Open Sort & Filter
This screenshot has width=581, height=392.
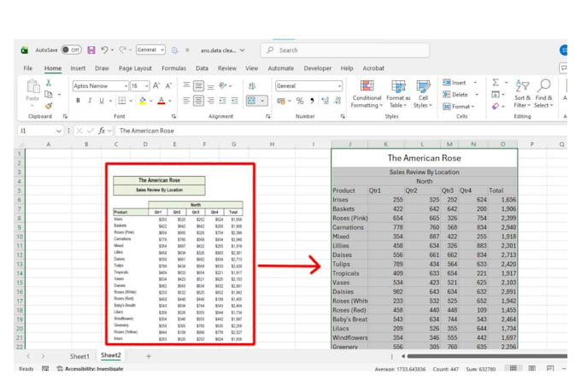(x=522, y=94)
